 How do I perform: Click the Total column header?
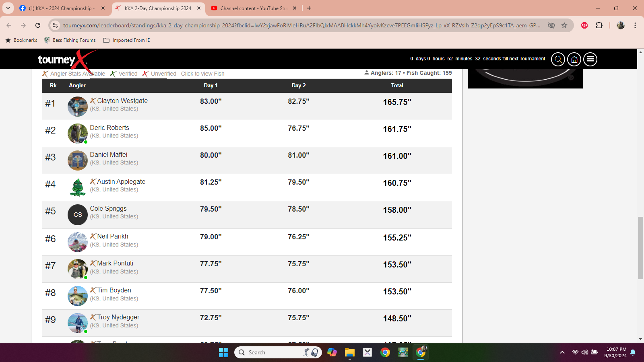(x=397, y=85)
